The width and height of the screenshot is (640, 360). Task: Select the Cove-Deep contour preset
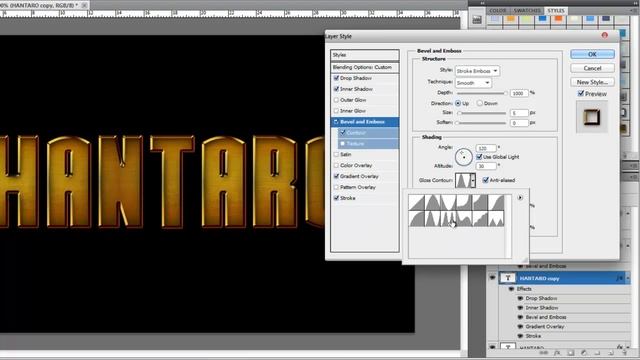click(x=464, y=202)
